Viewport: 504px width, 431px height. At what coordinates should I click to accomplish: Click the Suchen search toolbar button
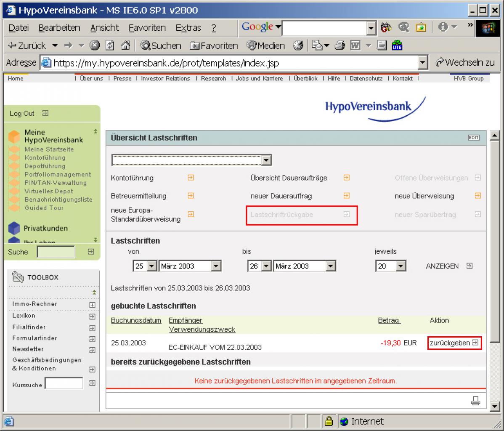click(161, 46)
